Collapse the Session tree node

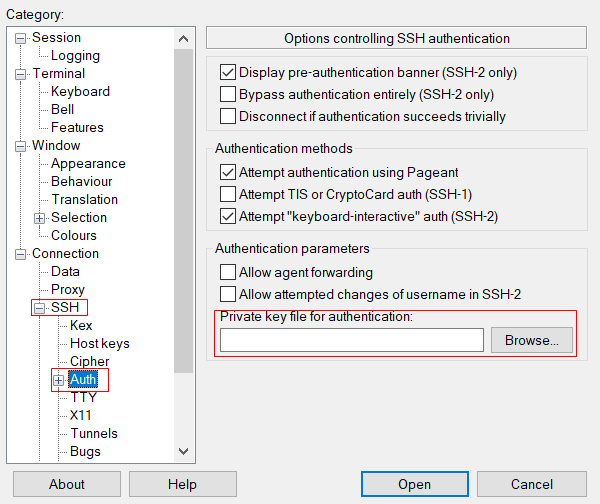(x=20, y=38)
